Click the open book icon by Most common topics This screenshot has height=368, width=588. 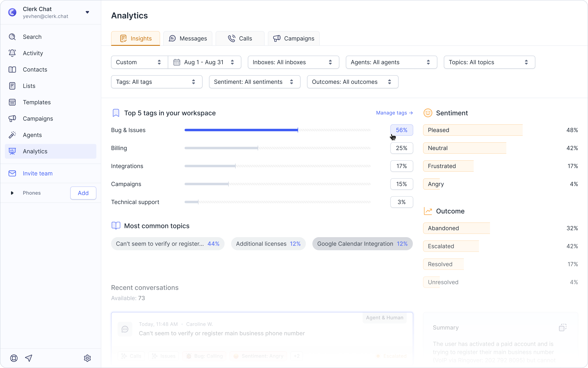tap(116, 226)
